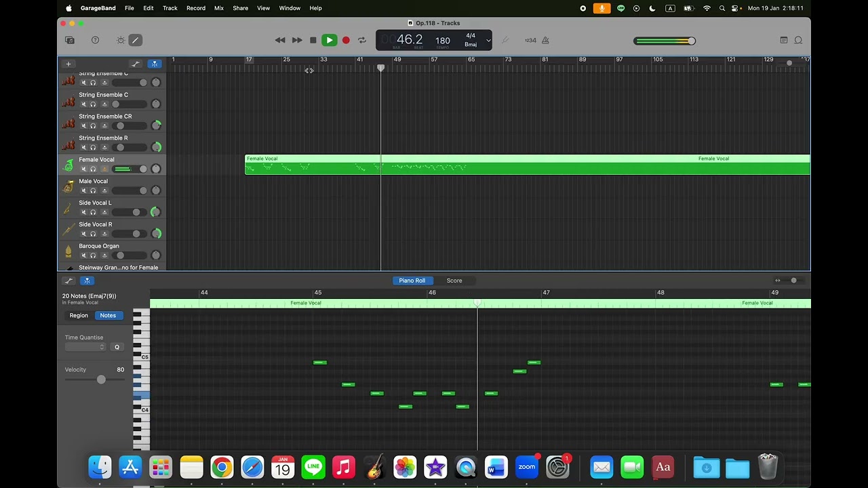The width and height of the screenshot is (868, 488).
Task: Open GarageBand from the Dock
Action: [374, 467]
